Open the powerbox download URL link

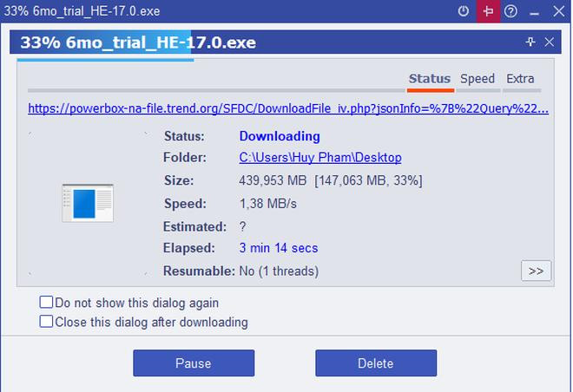[x=287, y=109]
